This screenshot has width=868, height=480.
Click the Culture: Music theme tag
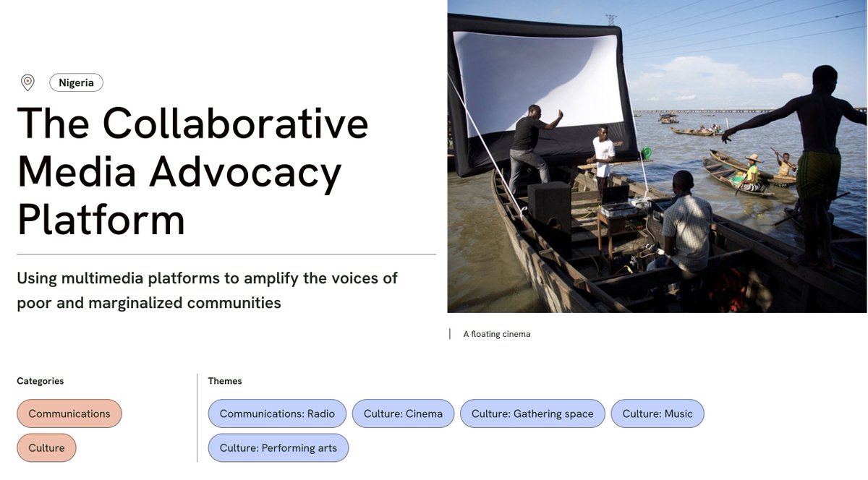[658, 413]
